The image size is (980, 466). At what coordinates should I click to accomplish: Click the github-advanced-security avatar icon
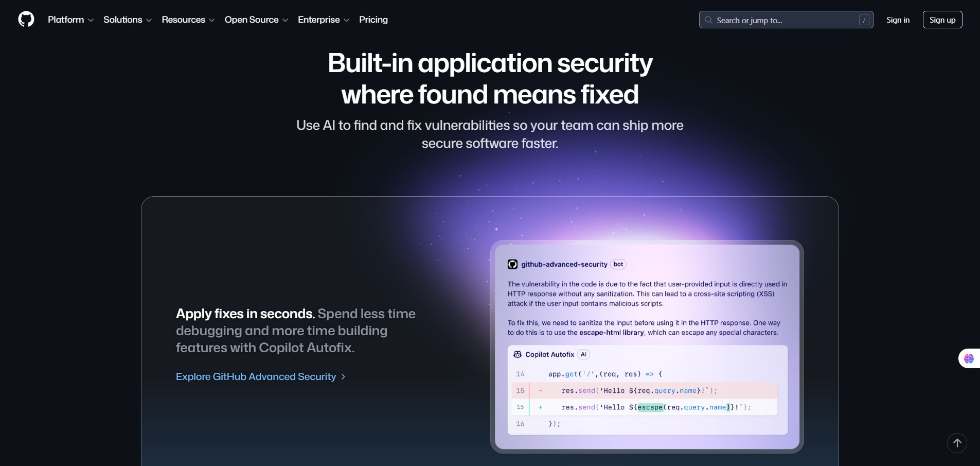(x=513, y=264)
